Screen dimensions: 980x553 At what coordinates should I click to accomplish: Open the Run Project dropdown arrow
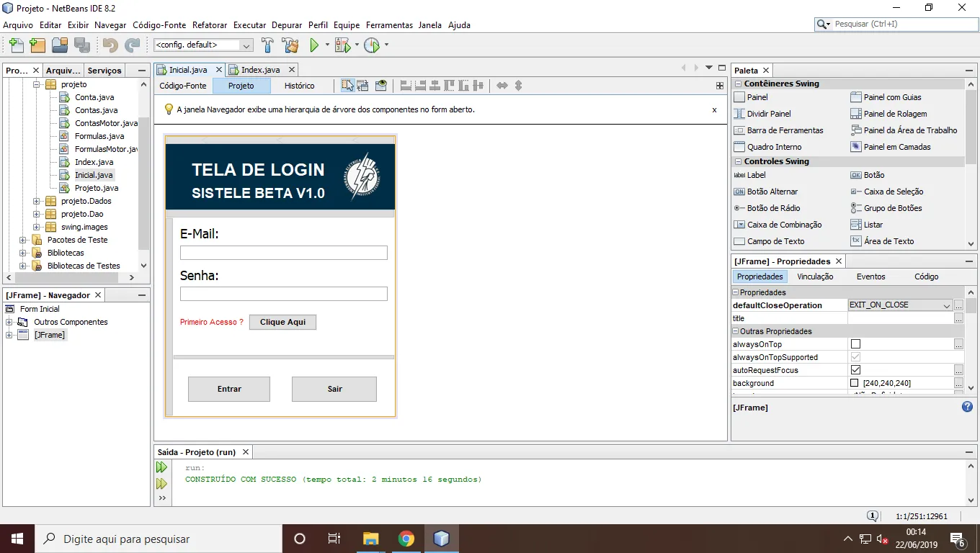(327, 45)
